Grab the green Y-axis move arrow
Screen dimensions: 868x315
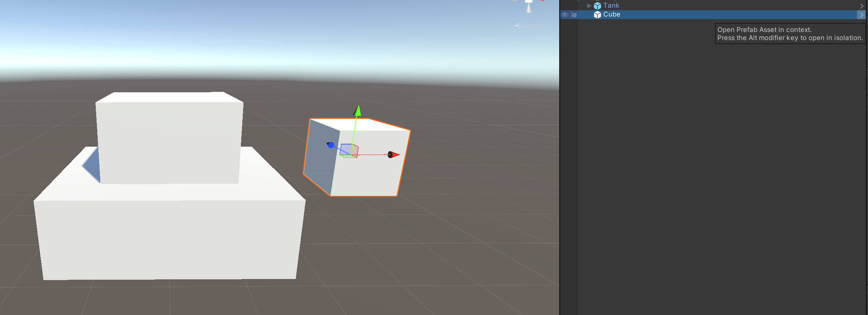357,110
